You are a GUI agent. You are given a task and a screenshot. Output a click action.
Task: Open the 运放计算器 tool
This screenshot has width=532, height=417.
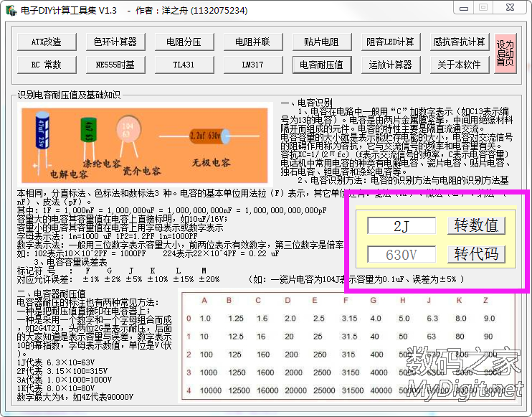pyautogui.click(x=391, y=65)
